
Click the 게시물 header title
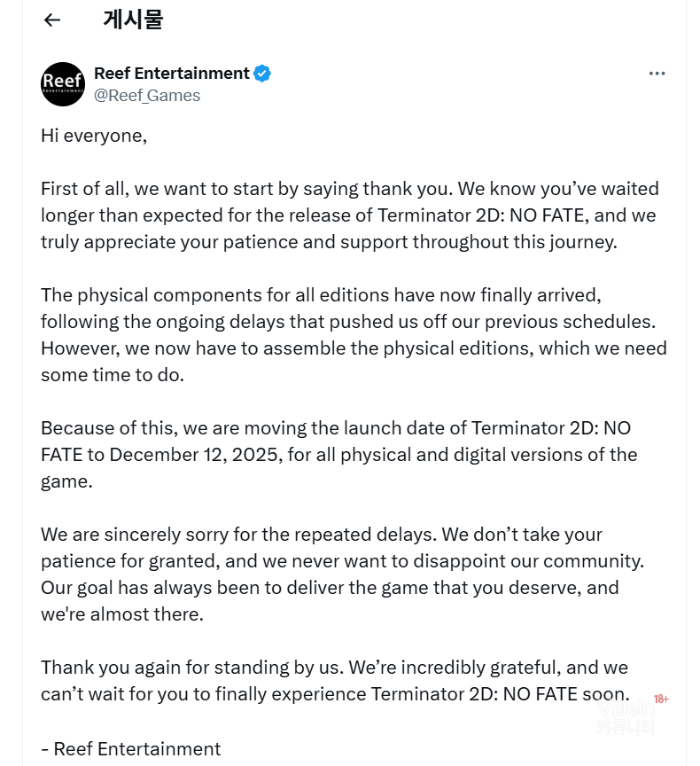pos(133,20)
